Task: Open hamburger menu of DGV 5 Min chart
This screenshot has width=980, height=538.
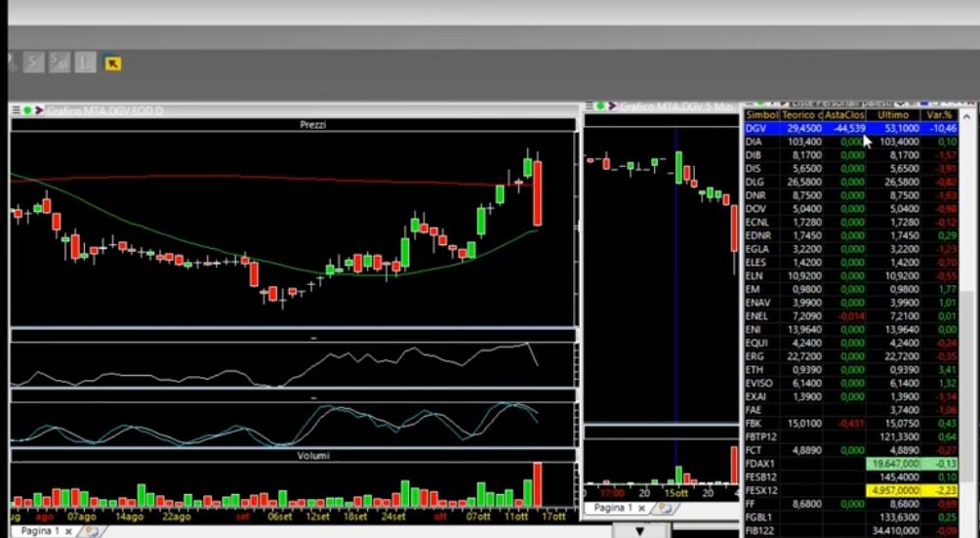Action: click(589, 106)
